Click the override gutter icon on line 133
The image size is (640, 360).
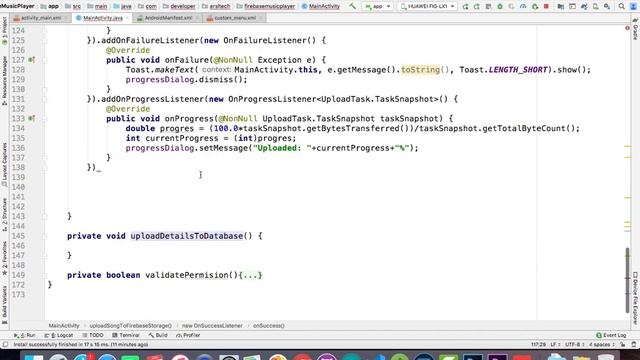[31, 119]
